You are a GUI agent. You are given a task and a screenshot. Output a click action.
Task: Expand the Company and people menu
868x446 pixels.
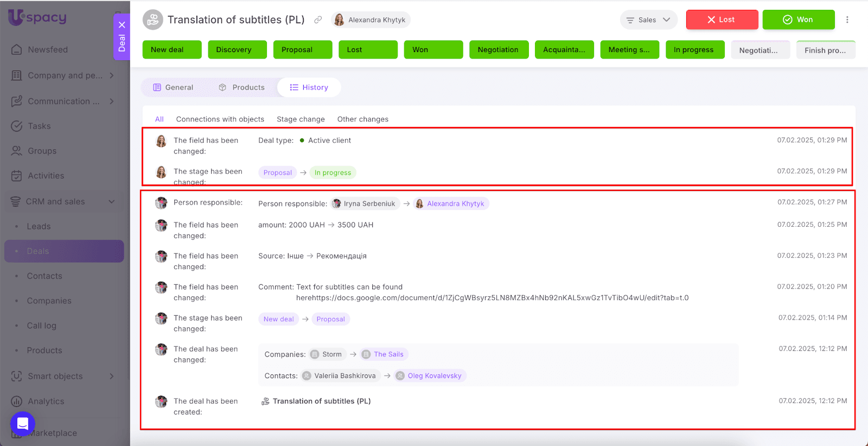coord(112,75)
